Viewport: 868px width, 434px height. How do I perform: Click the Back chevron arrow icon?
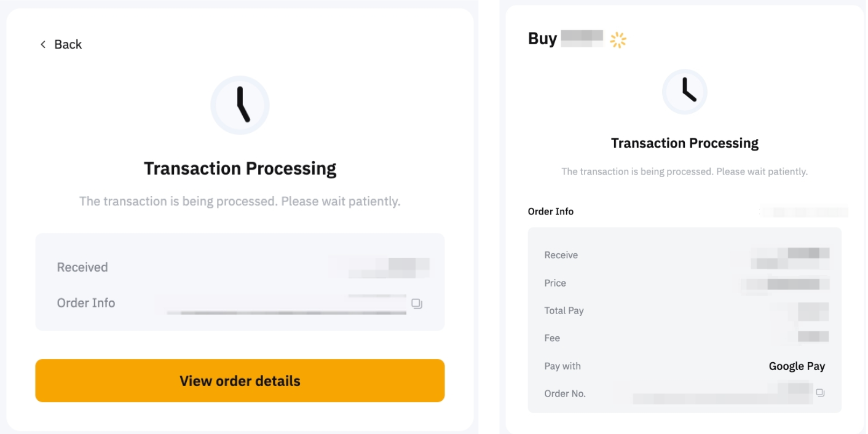tap(43, 44)
